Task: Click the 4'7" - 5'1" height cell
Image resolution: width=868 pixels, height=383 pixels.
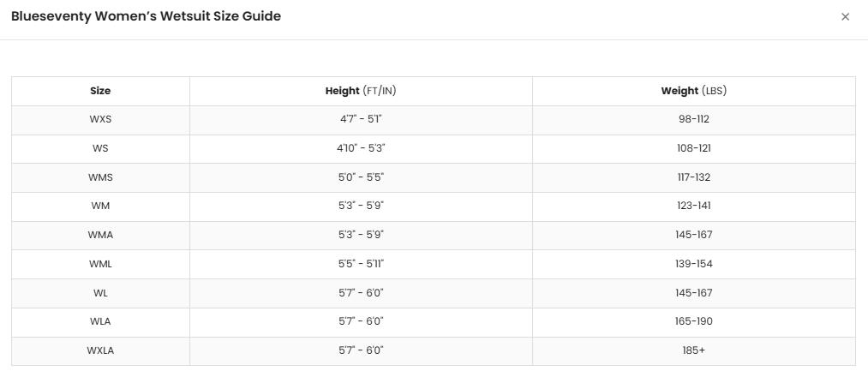Action: click(361, 120)
